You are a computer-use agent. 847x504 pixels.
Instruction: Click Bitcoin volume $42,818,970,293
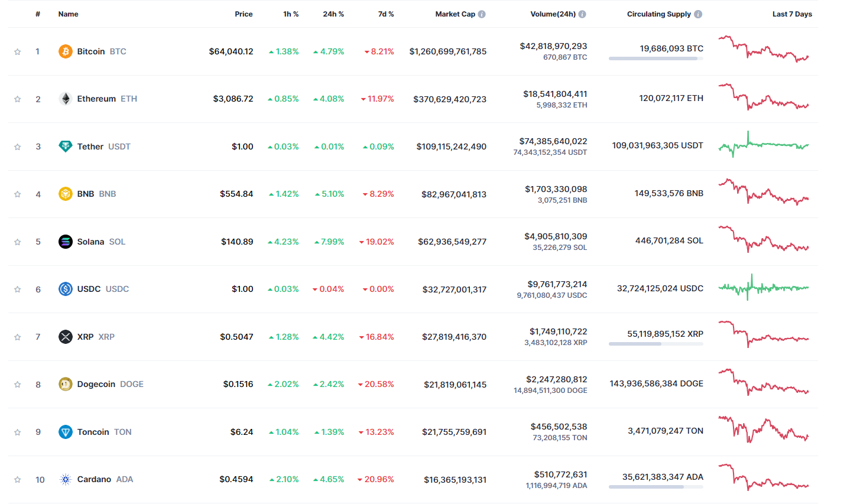[553, 46]
